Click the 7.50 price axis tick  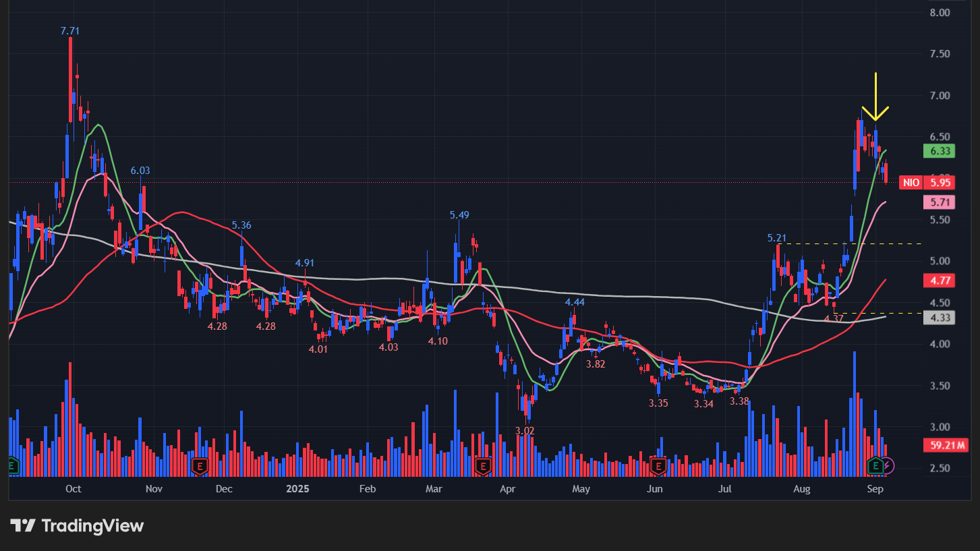point(940,54)
